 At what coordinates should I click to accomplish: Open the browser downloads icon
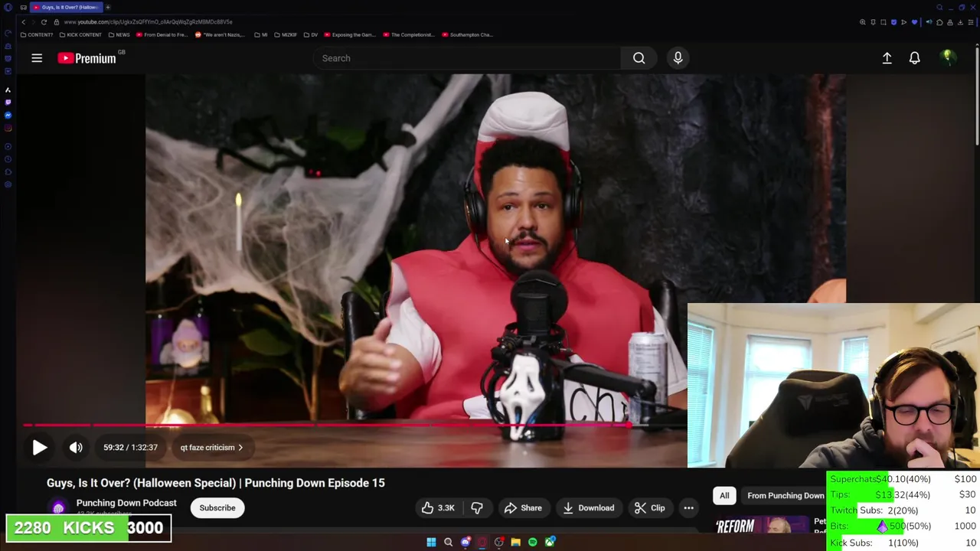pos(960,22)
